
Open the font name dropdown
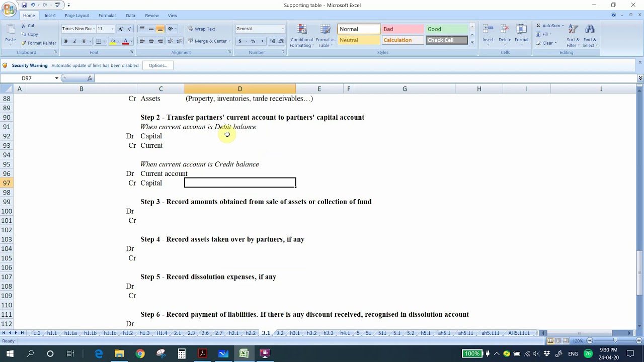94,29
